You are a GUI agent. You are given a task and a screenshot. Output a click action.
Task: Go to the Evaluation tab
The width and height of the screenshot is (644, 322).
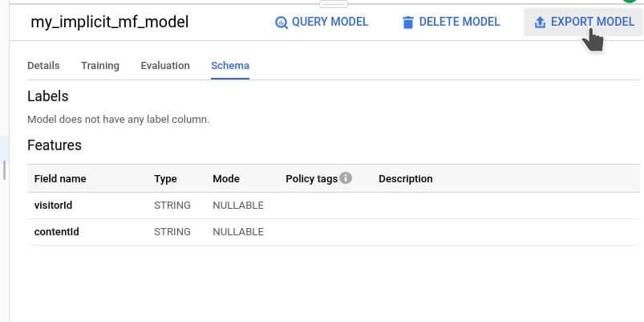[x=165, y=66]
